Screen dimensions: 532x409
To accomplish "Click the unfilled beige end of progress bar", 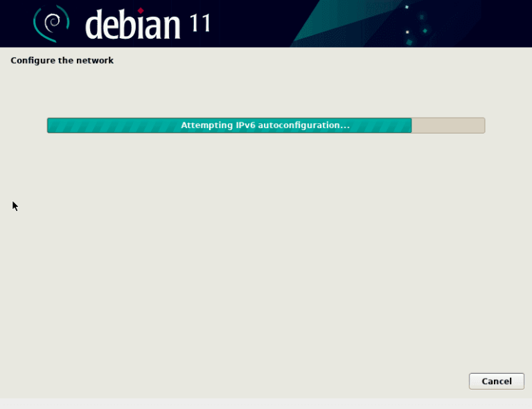I will point(448,125).
